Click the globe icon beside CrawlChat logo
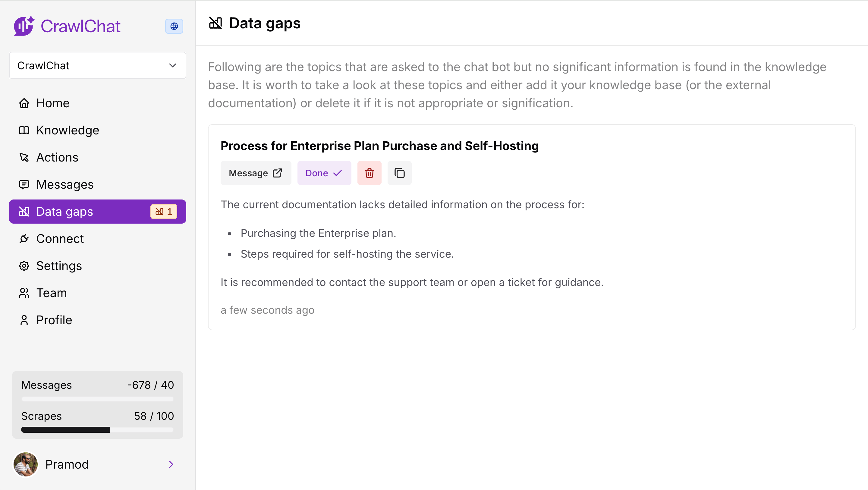This screenshot has height=490, width=868. coord(174,26)
